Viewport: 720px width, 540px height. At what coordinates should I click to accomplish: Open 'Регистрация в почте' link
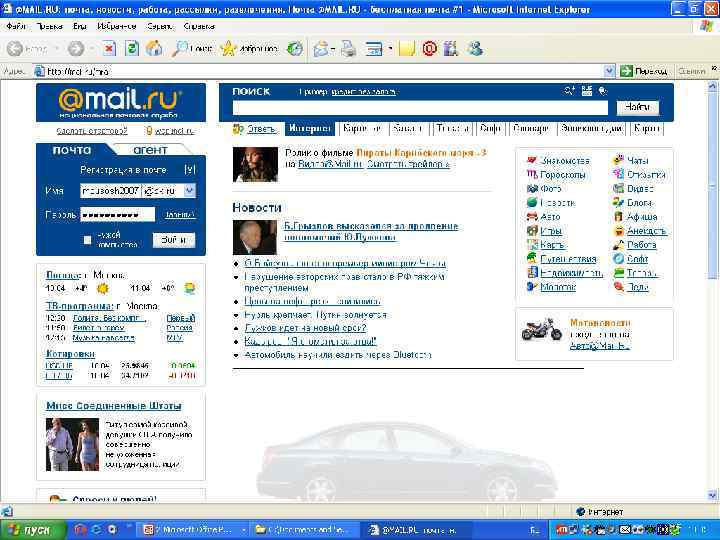click(x=124, y=170)
